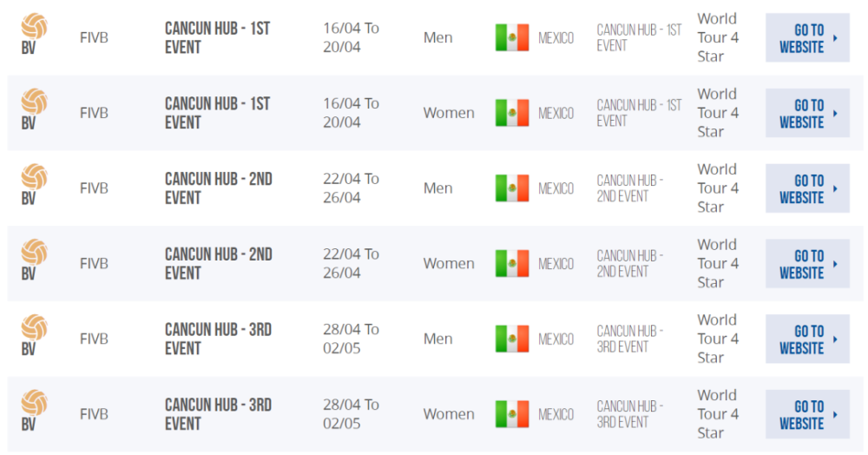Select Cancun Hub - 1st Event Men title
868x455 pixels.
218,37
